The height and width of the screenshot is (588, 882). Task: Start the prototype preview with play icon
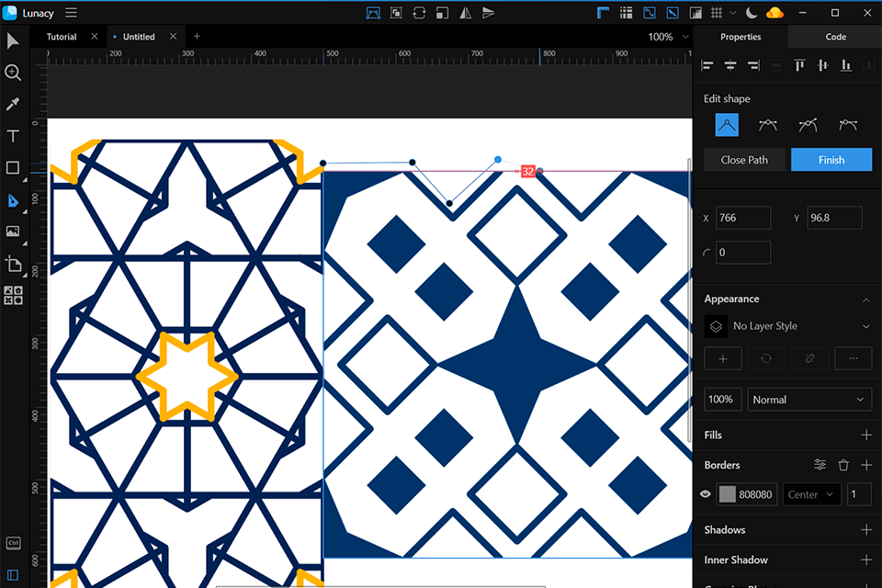(x=489, y=12)
